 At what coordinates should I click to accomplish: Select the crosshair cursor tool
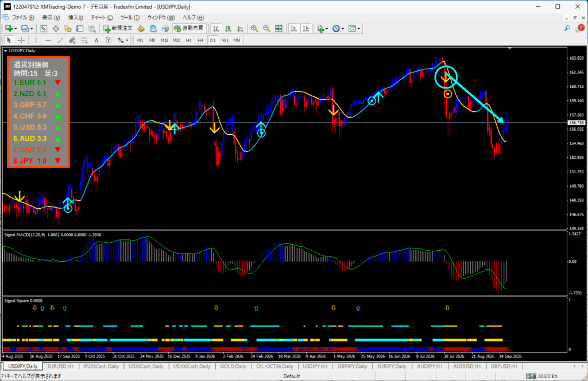point(21,40)
